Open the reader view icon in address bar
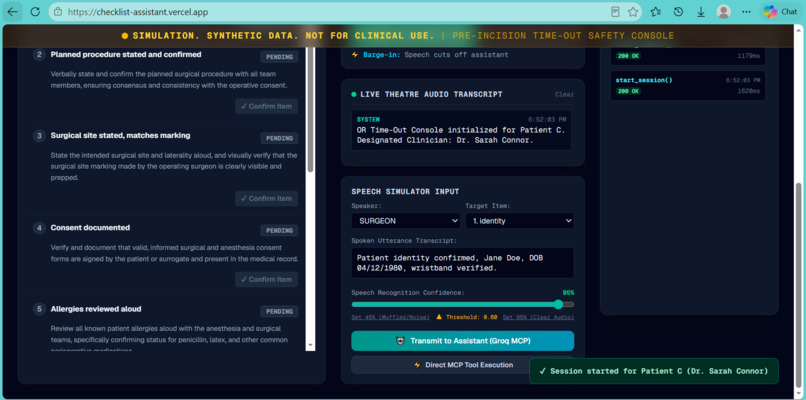806x400 pixels. point(615,12)
